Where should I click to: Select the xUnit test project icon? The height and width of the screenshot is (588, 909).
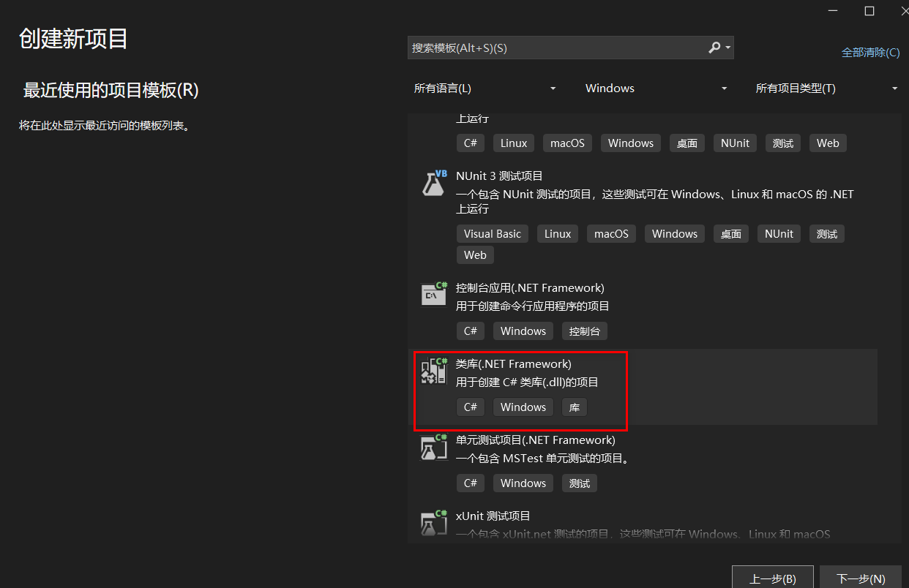(434, 522)
